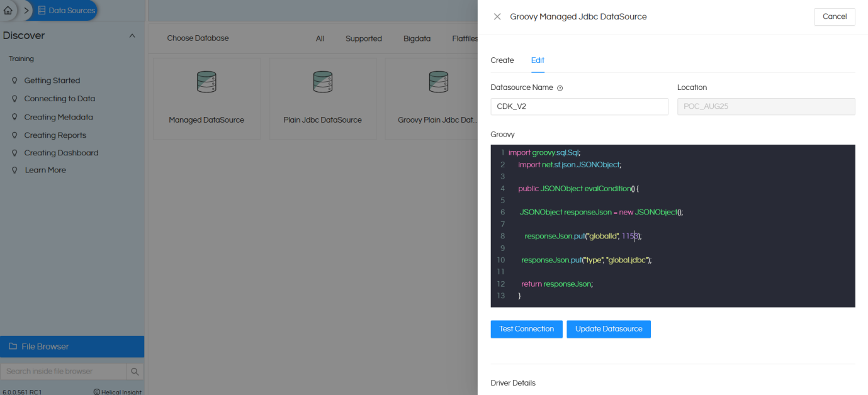Open Connecting to Data training
The image size is (868, 395).
click(60, 99)
